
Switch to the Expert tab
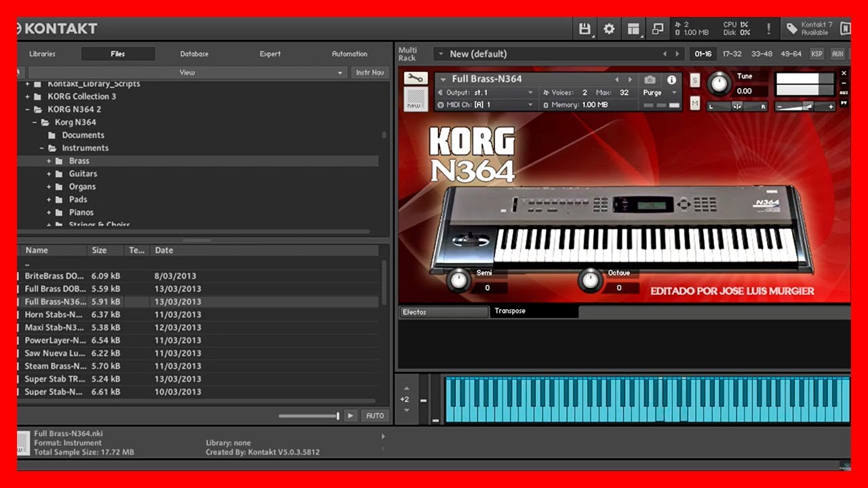point(270,54)
